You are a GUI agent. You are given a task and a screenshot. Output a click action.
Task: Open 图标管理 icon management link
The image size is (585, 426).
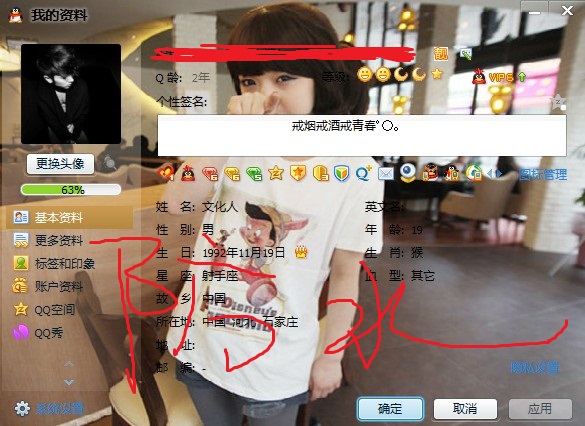[543, 175]
